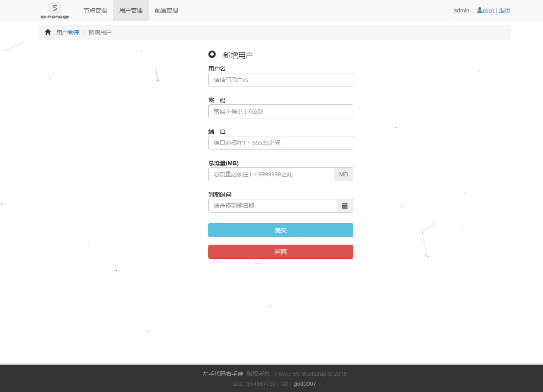Open the 左手代码右手诗 footer link
This screenshot has height=392, width=543.
coord(222,374)
